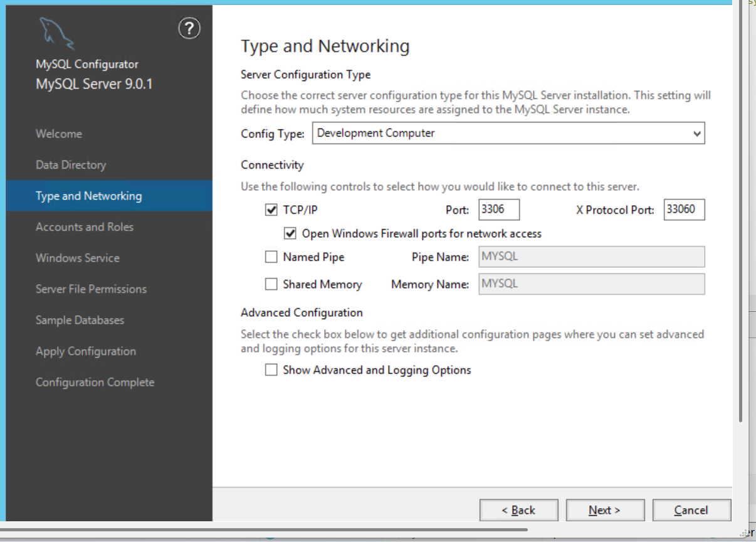This screenshot has height=542, width=756.
Task: Click the horizontal scrollbar at the bottom
Action: point(263,530)
